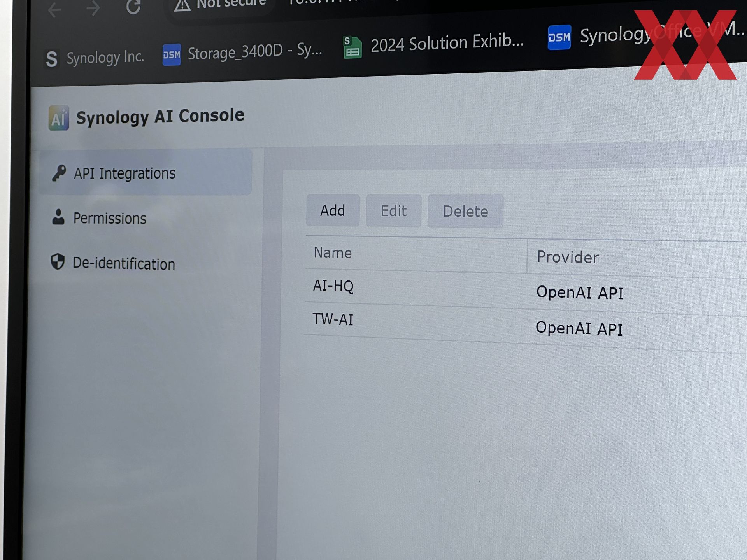
Task: Click the Add button
Action: pyautogui.click(x=333, y=210)
